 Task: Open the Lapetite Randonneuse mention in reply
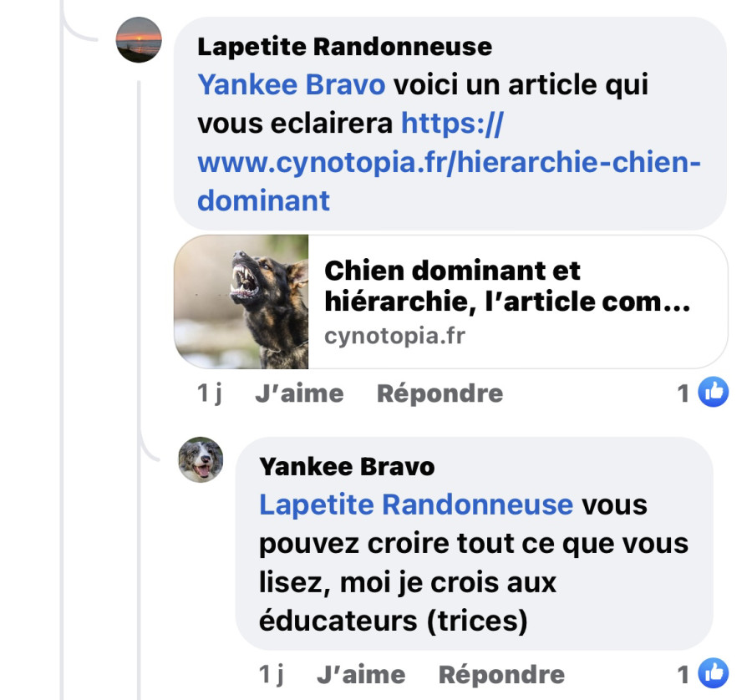coord(416,505)
